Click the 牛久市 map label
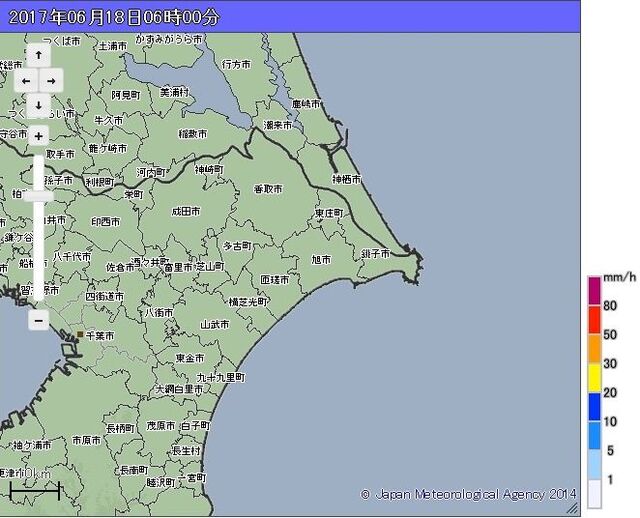640x518 pixels. coord(109,120)
